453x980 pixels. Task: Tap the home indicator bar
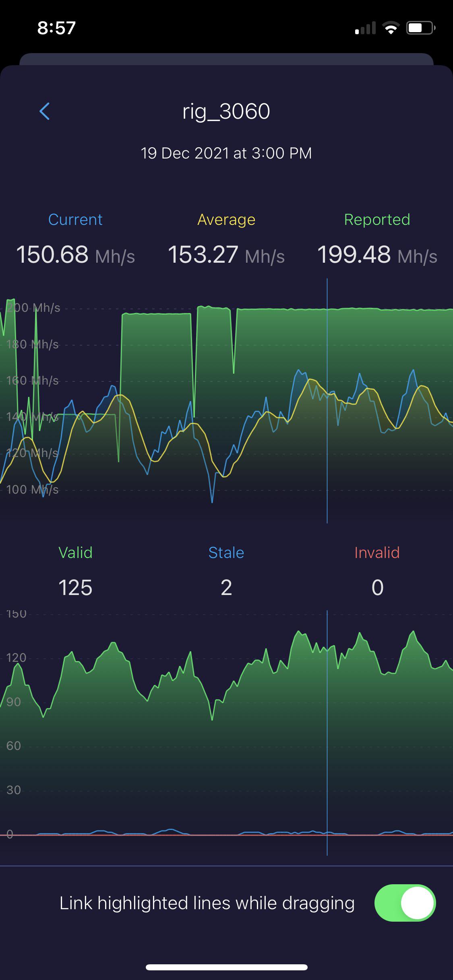pyautogui.click(x=227, y=967)
